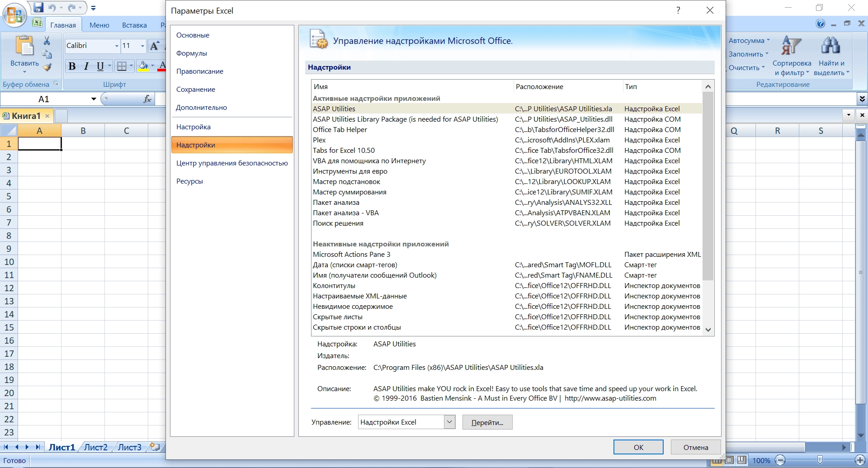Toggle Bold formatting
Viewport: 868px width, 468px height.
[x=72, y=66]
